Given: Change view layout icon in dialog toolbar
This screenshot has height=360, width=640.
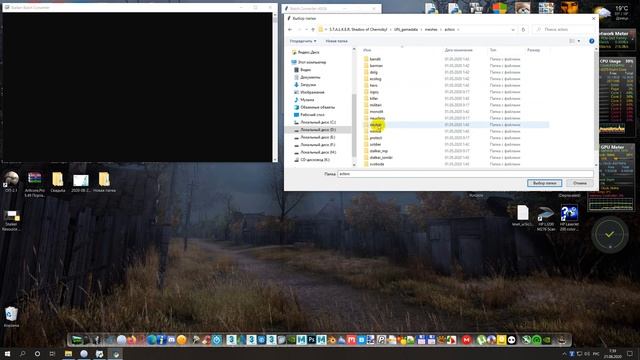Looking at the screenshot, I should 572,41.
